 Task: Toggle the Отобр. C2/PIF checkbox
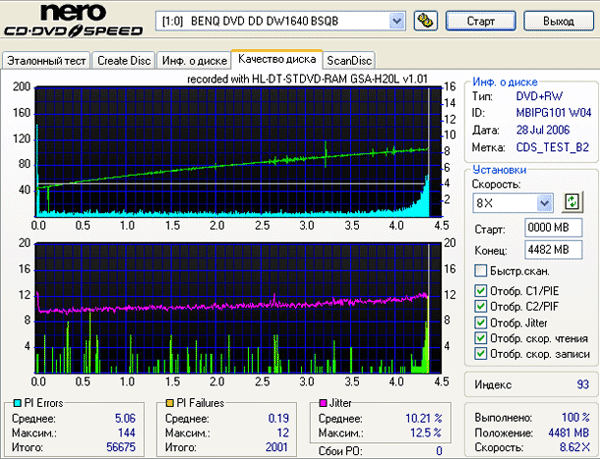481,307
